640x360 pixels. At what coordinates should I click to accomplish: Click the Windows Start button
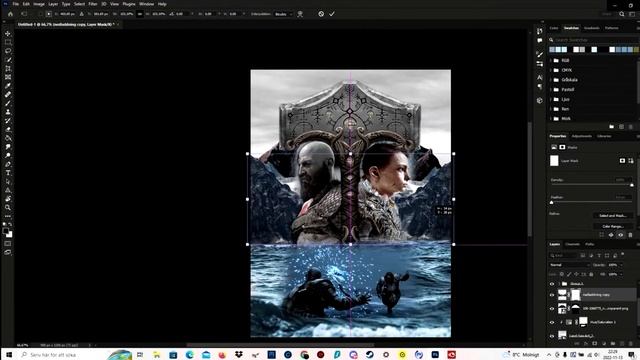(9, 355)
